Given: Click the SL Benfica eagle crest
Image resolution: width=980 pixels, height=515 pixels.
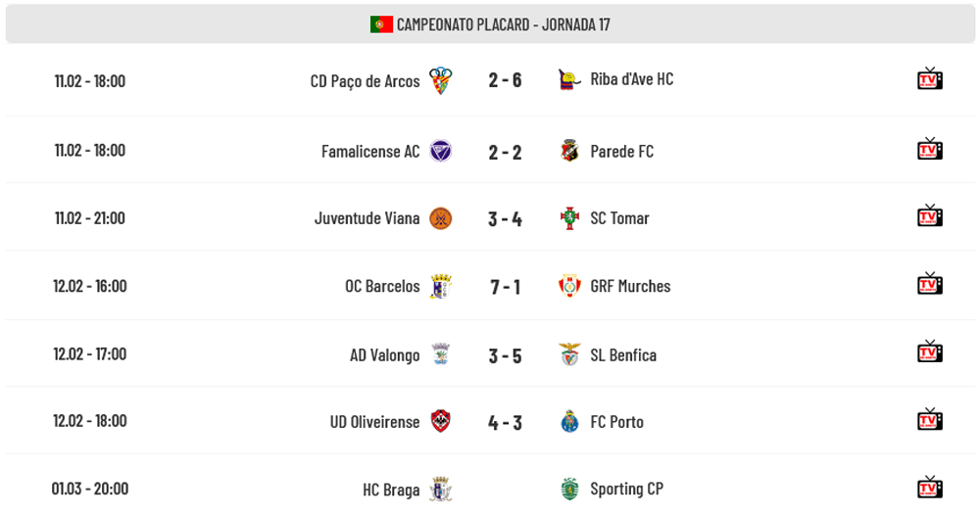Looking at the screenshot, I should coord(569,354).
